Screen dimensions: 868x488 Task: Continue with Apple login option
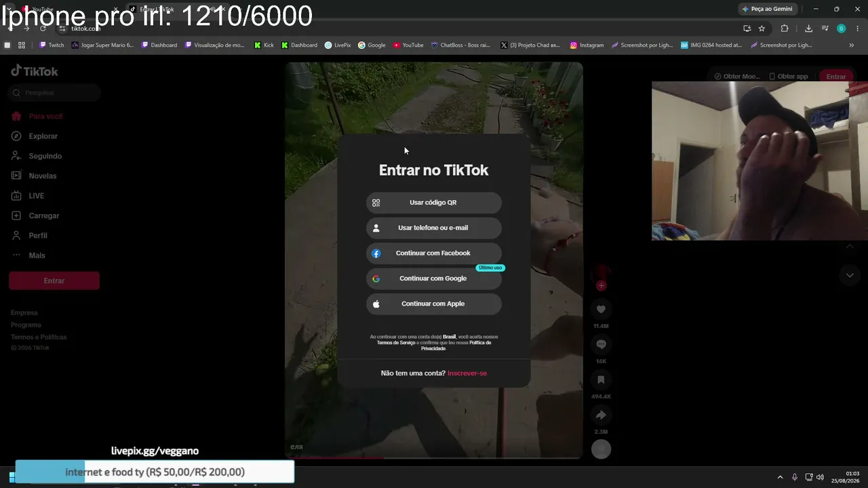434,304
